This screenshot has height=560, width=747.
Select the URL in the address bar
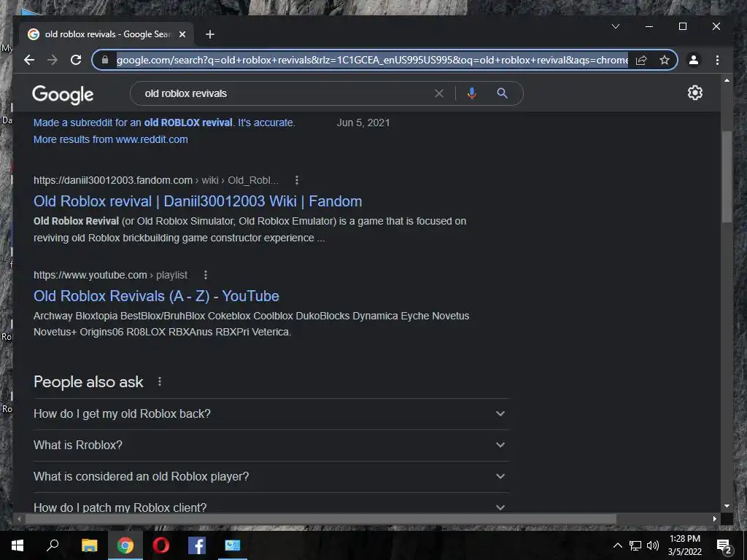coord(372,60)
